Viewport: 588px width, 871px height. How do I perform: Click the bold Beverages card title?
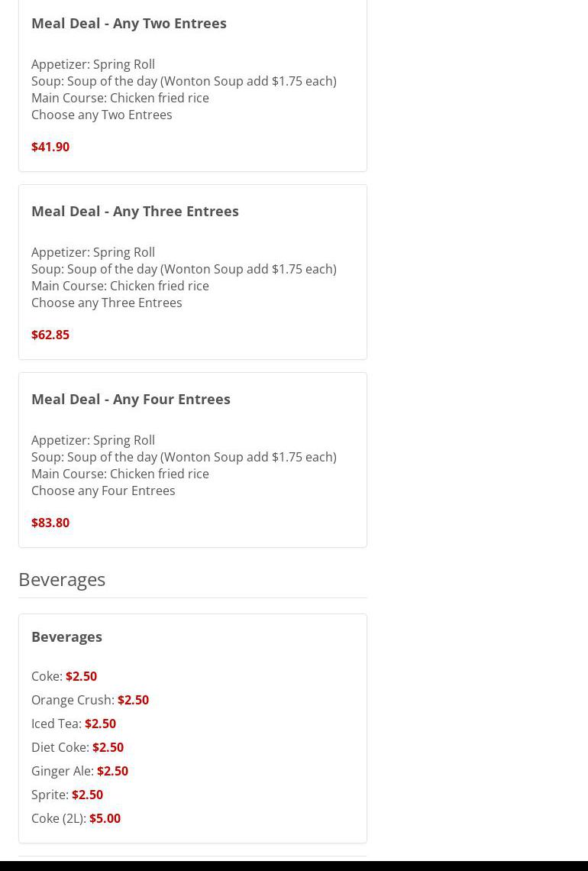(x=66, y=636)
